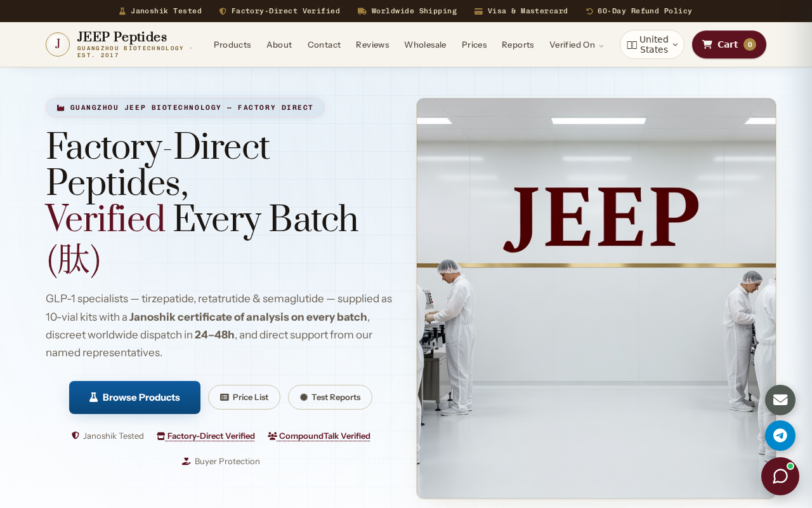Click the shopping cart icon

(x=707, y=44)
